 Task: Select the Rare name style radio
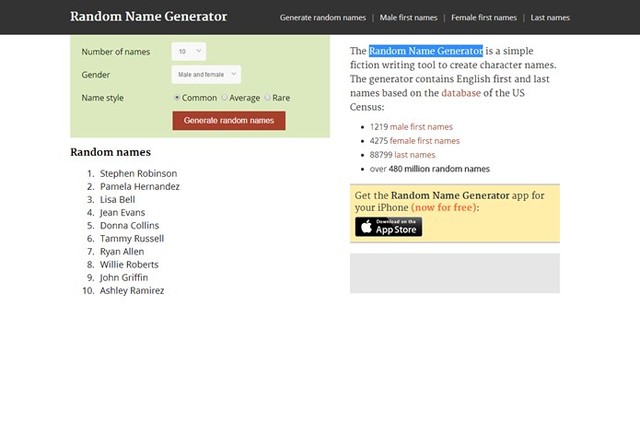pyautogui.click(x=267, y=98)
